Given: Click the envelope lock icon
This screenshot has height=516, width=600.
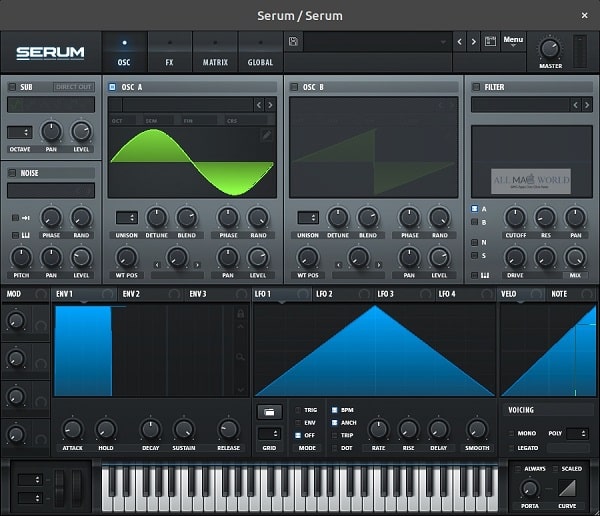Looking at the screenshot, I should tap(241, 314).
